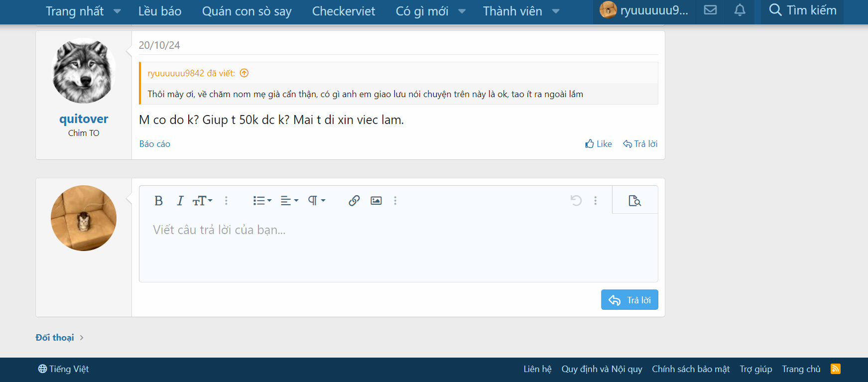Open the Lều báo menu item
Image resolution: width=868 pixels, height=382 pixels.
tap(160, 11)
